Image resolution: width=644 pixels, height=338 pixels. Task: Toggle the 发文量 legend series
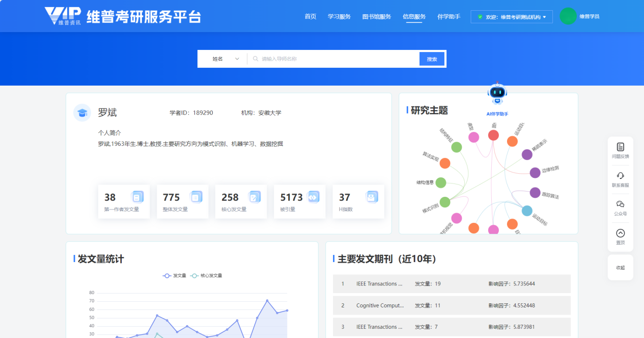pyautogui.click(x=174, y=276)
